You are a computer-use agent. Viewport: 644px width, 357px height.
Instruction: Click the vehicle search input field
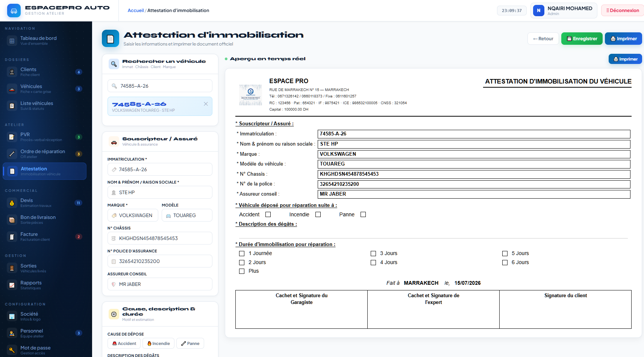(160, 86)
